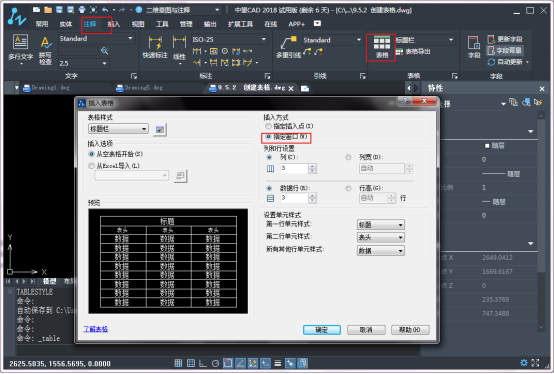Select 从空表格开始 start from empty table option
554x374 pixels.
(92, 154)
